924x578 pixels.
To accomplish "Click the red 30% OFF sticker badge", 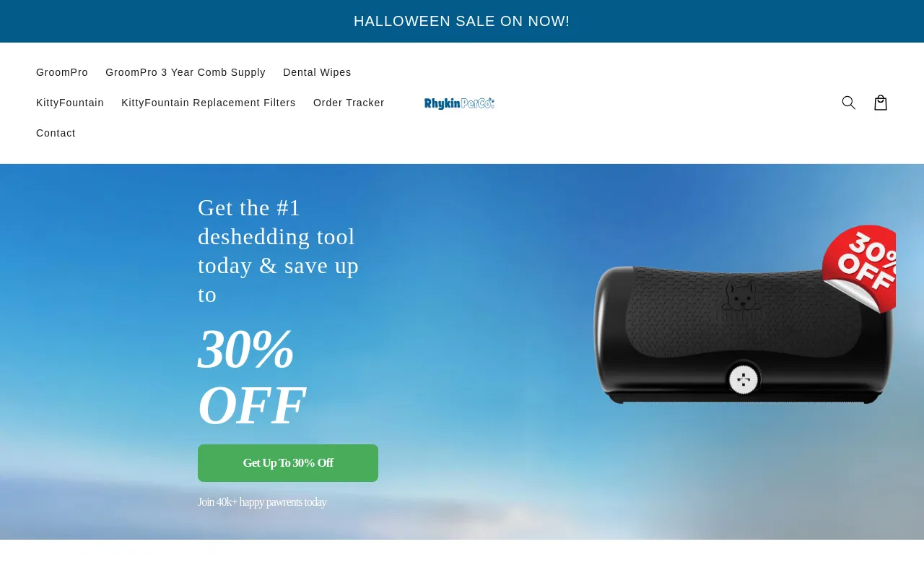I will pyautogui.click(x=859, y=269).
